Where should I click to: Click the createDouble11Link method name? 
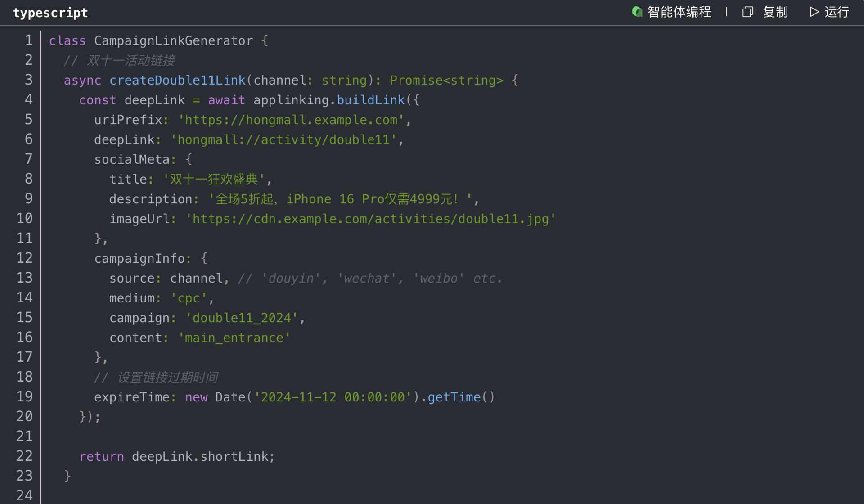tap(177, 80)
